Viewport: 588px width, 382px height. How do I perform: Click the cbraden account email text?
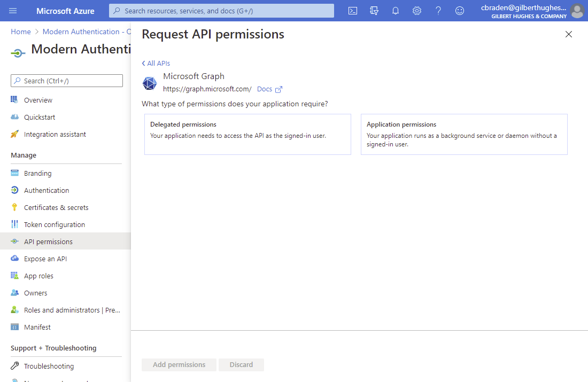tap(523, 7)
